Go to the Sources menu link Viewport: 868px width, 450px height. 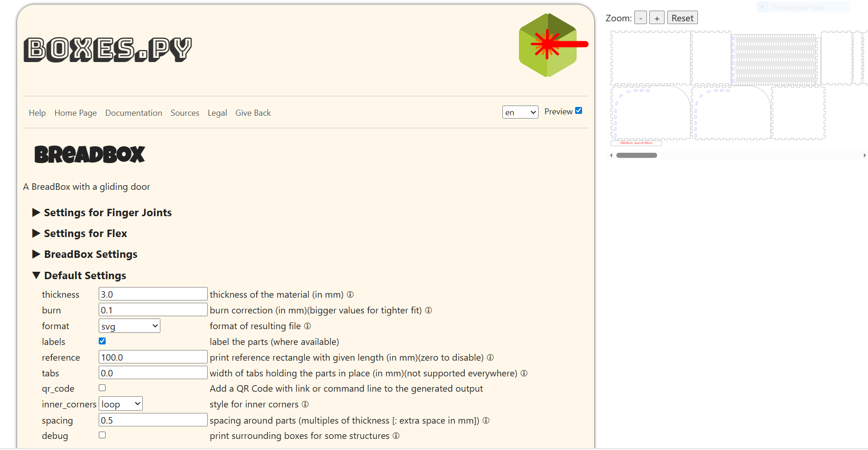pos(184,113)
